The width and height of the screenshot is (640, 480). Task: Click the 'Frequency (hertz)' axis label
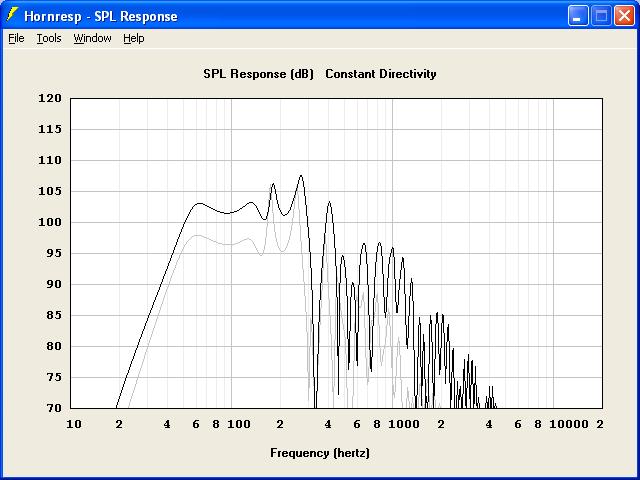(320, 453)
